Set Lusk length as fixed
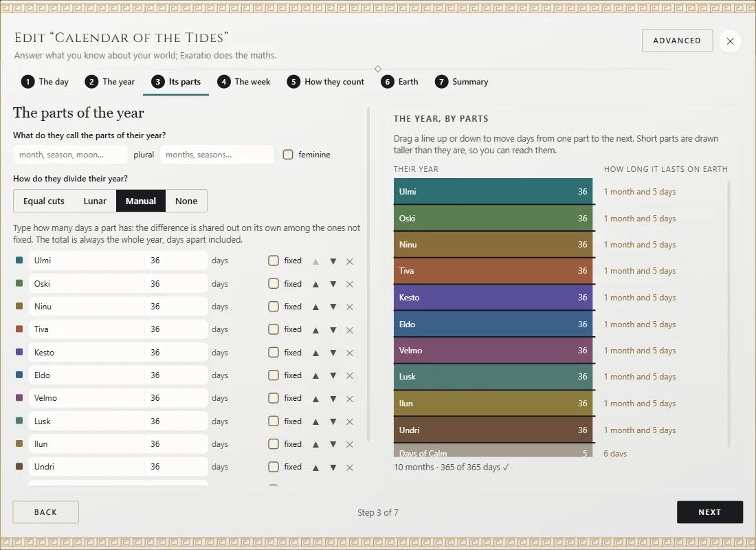Image resolution: width=756 pixels, height=550 pixels. [274, 421]
